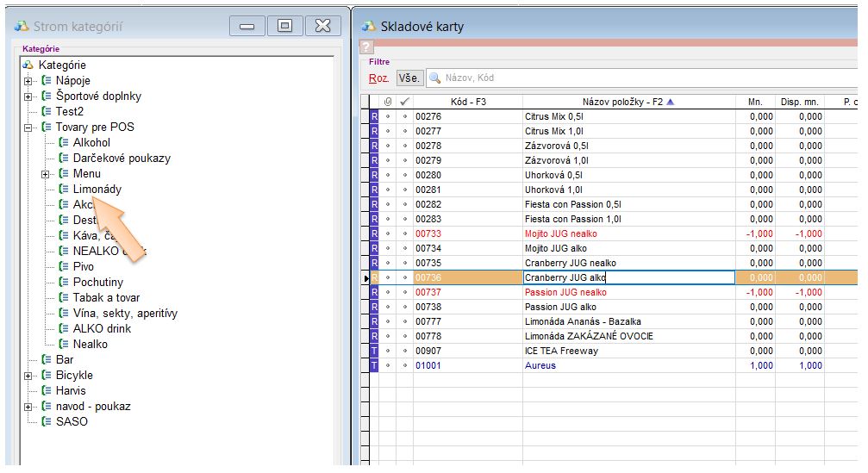Toggle the Vše. filter button
This screenshot has height=473, width=868.
409,78
